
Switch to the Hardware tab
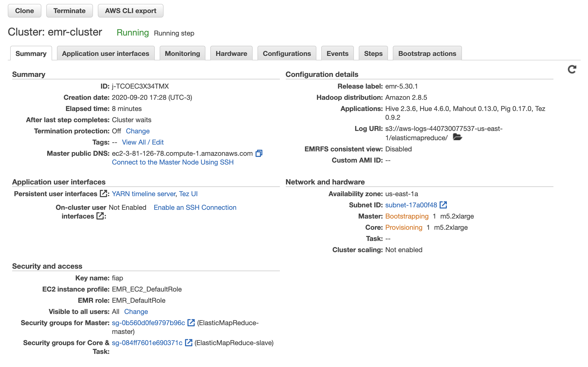tap(231, 54)
